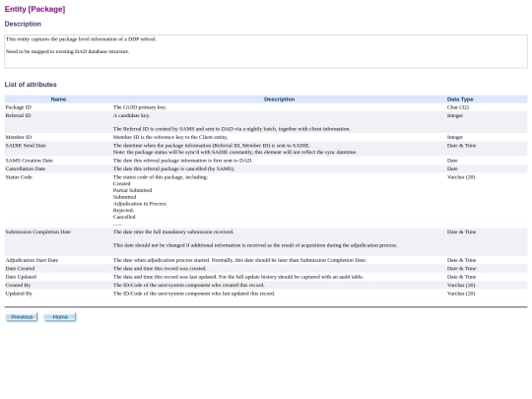Select the SAMS Creation Date attribute name
532x399 pixels.
pos(30,161)
